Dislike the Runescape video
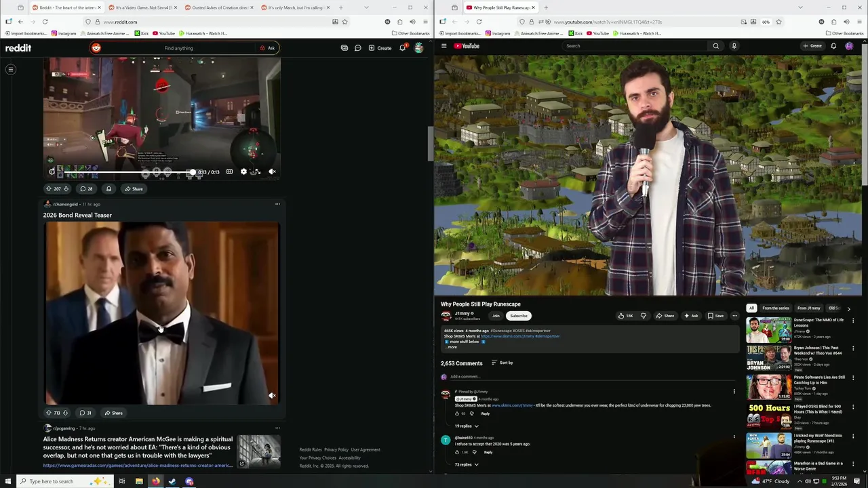868x488 pixels. (644, 316)
